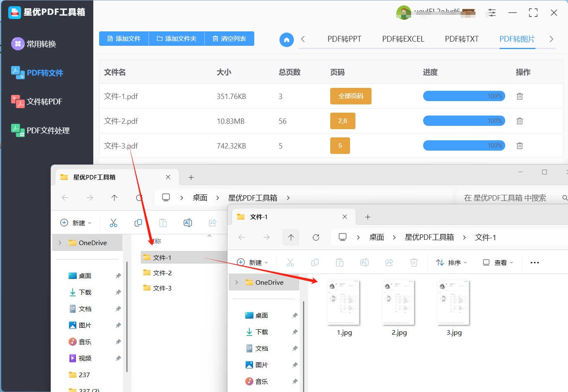568x392 pixels.
Task: Open 新建 dropdown in 星优PDF工具箱 explorer window
Action: [x=76, y=223]
